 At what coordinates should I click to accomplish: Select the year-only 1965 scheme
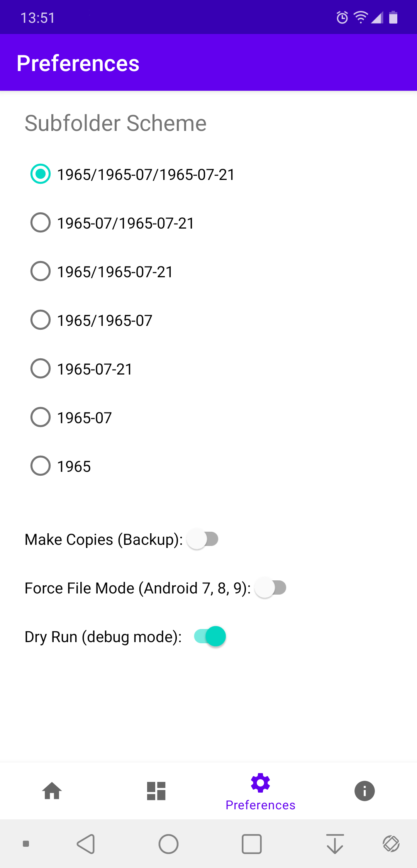41,466
